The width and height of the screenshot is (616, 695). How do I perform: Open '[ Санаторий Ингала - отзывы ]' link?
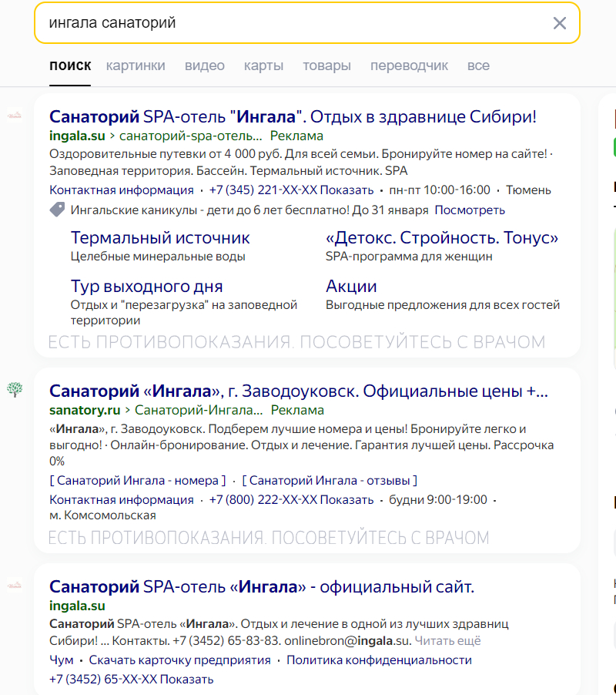coord(330,481)
